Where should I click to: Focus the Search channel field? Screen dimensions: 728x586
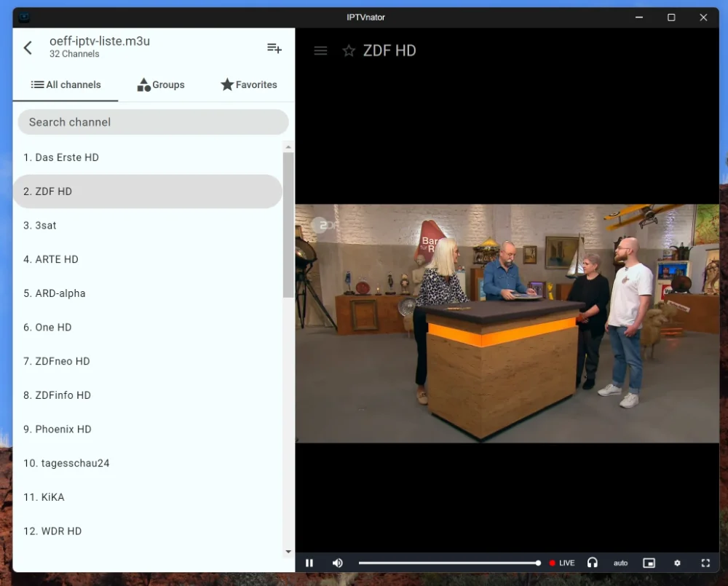[153, 122]
